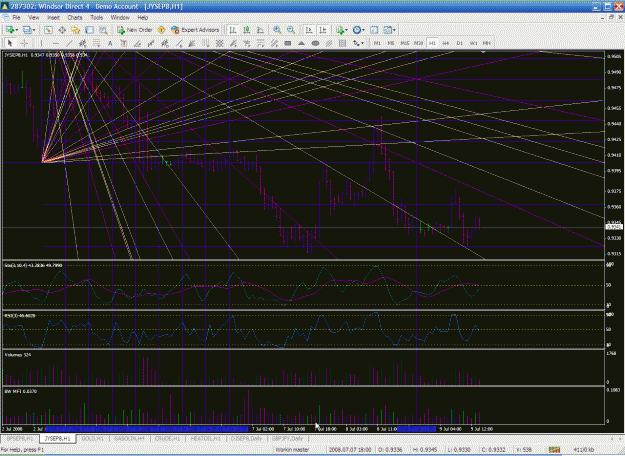Open the Templates dropdown arrow
This screenshot has height=456, width=625.
pos(394,30)
